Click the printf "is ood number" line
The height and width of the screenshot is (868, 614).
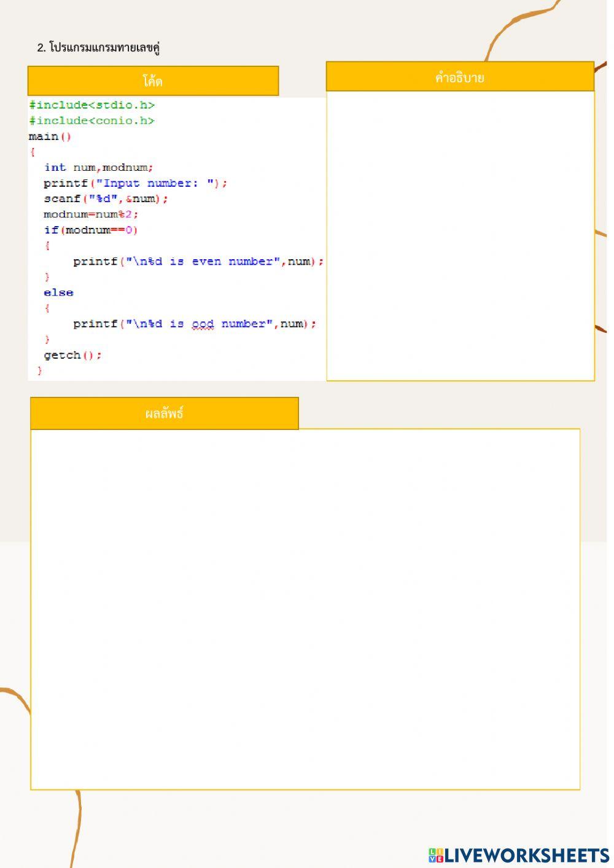[194, 324]
